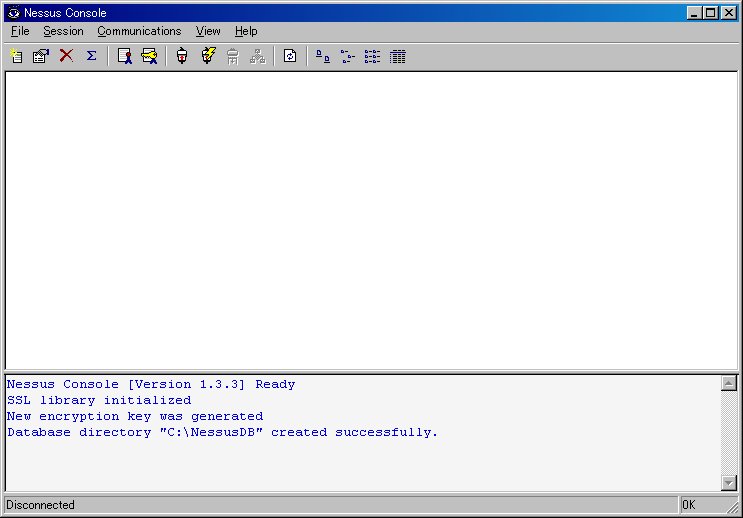The image size is (743, 518).
Task: Switch to details view icon
Action: click(x=398, y=56)
